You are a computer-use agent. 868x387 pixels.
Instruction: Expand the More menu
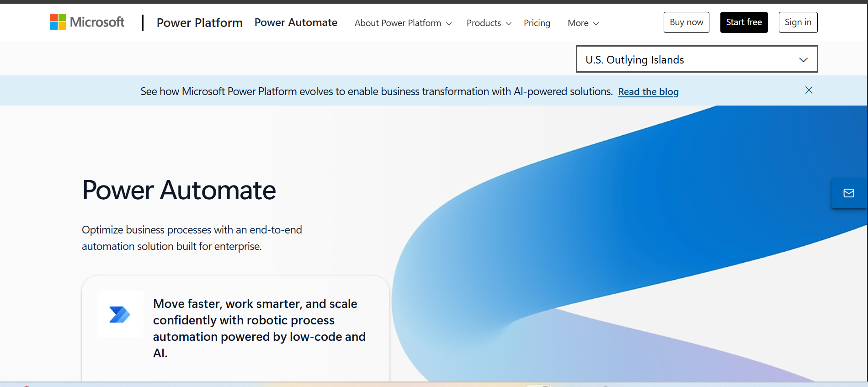583,23
